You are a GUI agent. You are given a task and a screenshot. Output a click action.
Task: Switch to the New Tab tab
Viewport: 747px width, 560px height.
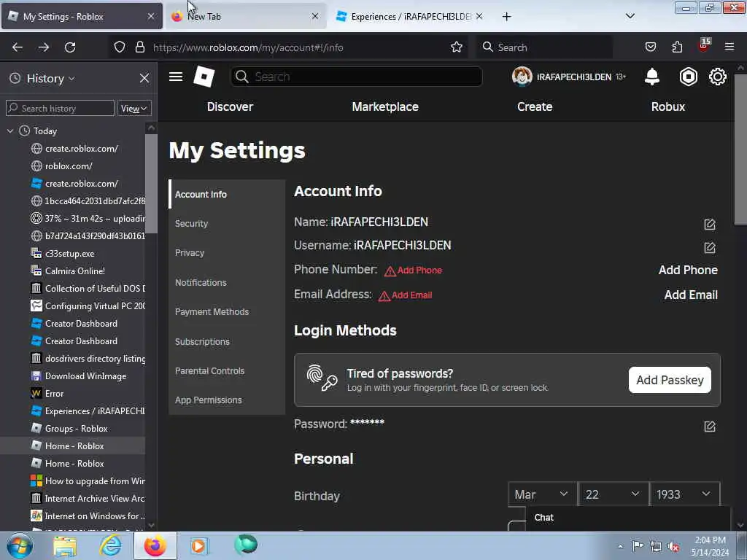246,16
